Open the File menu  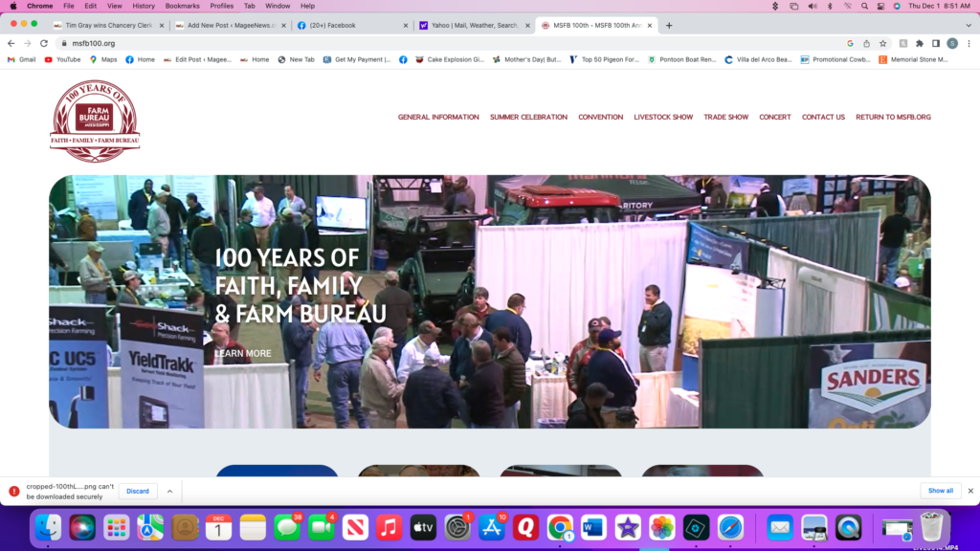(69, 6)
